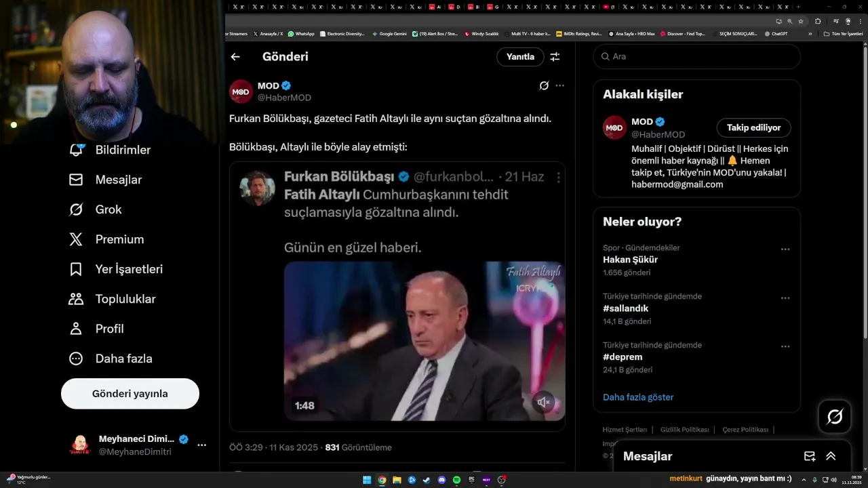Open the Gizlilik Politikası footer link
Viewport: 868px width, 488px height.
(x=684, y=430)
